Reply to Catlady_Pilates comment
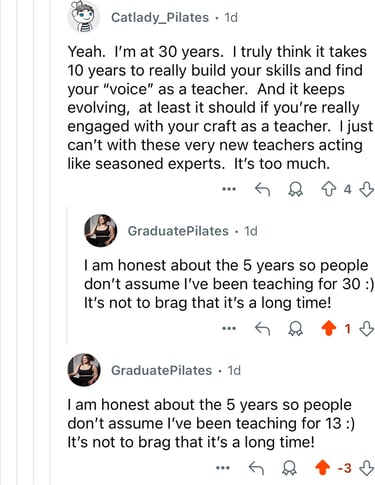The width and height of the screenshot is (375, 485). (262, 189)
